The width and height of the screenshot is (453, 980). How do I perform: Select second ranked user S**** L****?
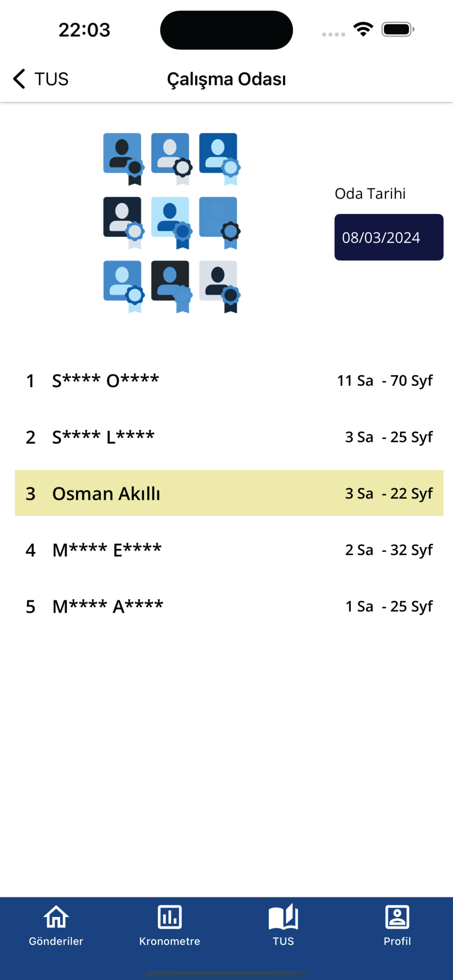tap(103, 437)
